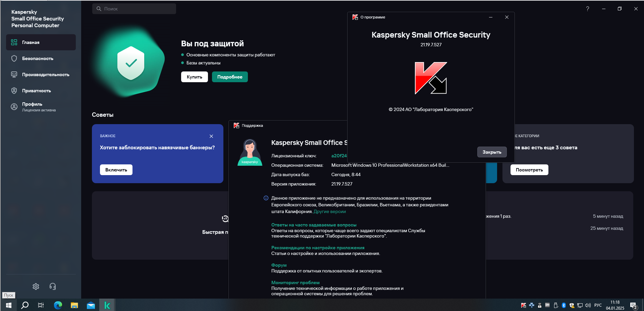Open the Безопасность section
Image resolution: width=644 pixels, height=311 pixels.
coord(41,58)
